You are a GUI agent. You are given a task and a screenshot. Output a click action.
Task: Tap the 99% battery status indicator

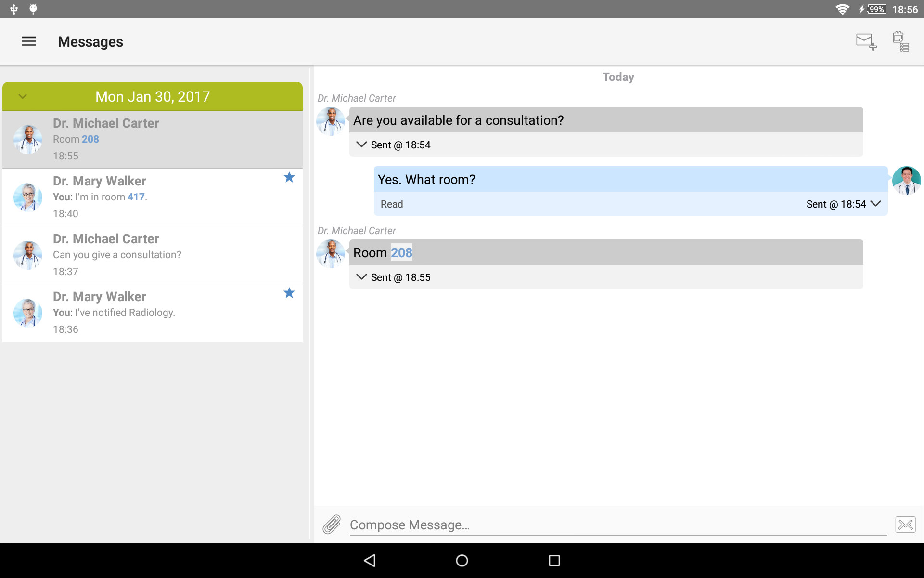click(873, 9)
